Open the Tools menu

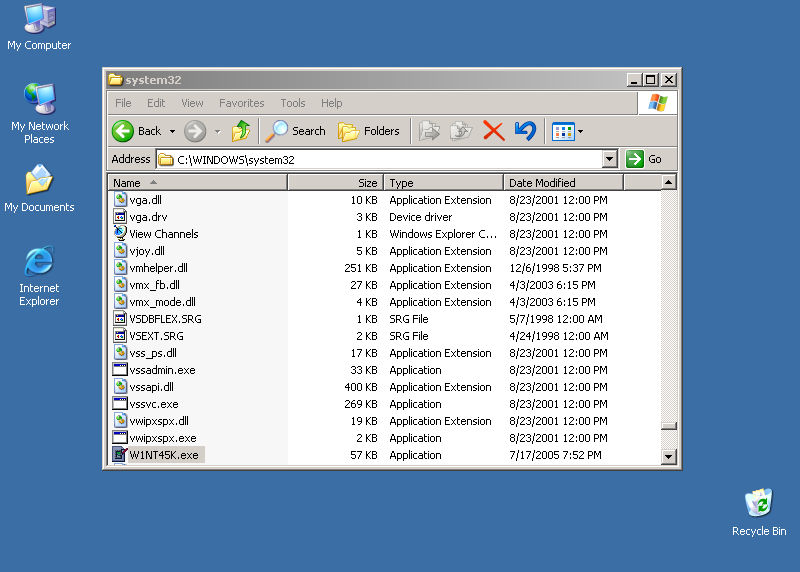[293, 103]
